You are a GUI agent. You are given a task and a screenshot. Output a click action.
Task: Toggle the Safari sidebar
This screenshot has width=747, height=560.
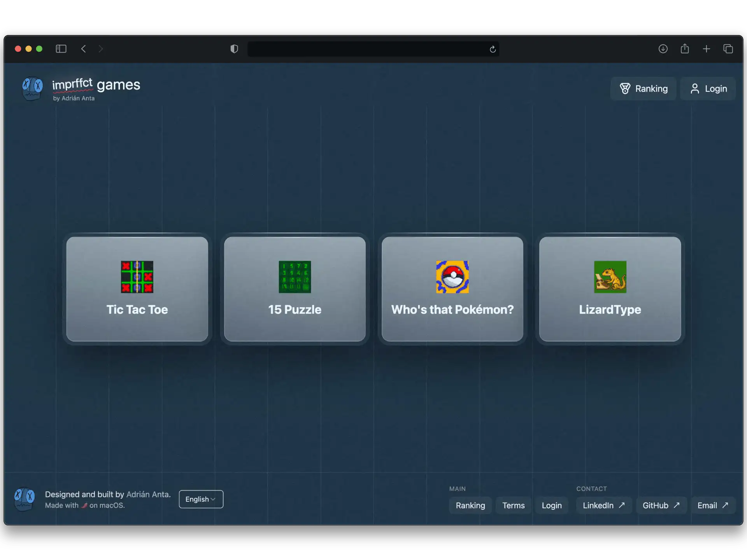click(x=61, y=49)
